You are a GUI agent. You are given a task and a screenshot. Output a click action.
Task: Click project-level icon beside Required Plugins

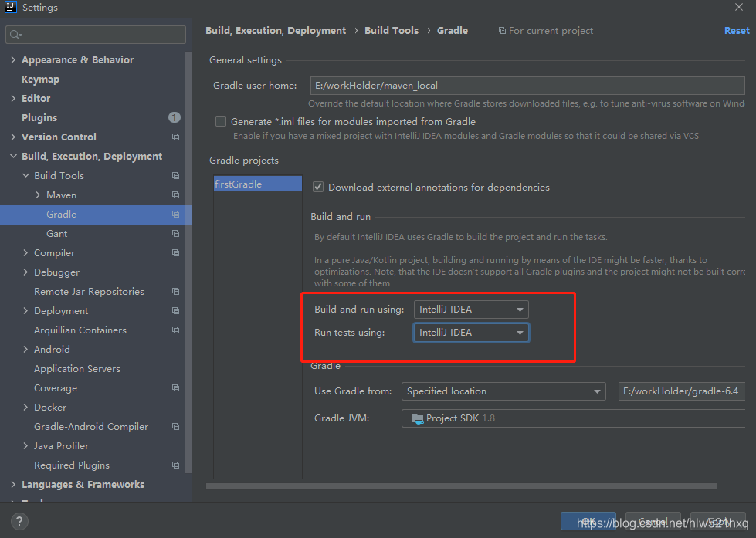tap(175, 465)
